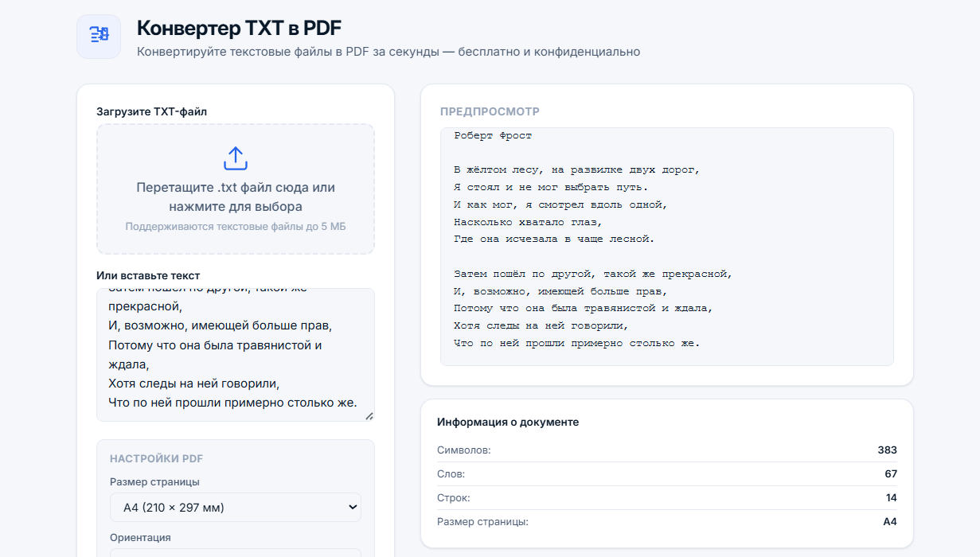Screen dimensions: 980x557
Task: Click the word count value 67
Action: click(891, 474)
